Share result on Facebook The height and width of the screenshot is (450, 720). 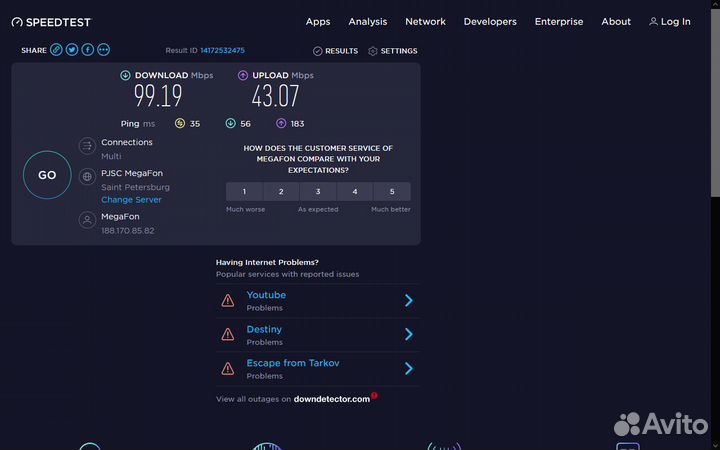pyautogui.click(x=88, y=50)
